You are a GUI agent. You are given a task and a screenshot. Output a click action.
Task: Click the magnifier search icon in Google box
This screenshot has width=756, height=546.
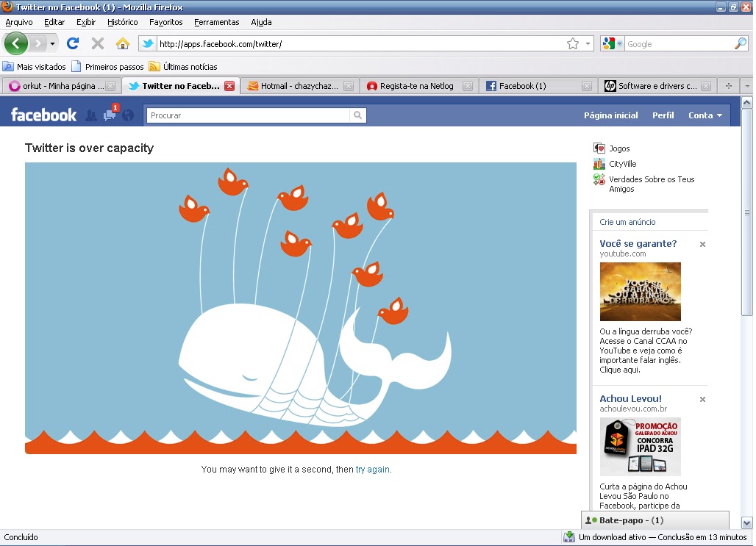coord(740,44)
